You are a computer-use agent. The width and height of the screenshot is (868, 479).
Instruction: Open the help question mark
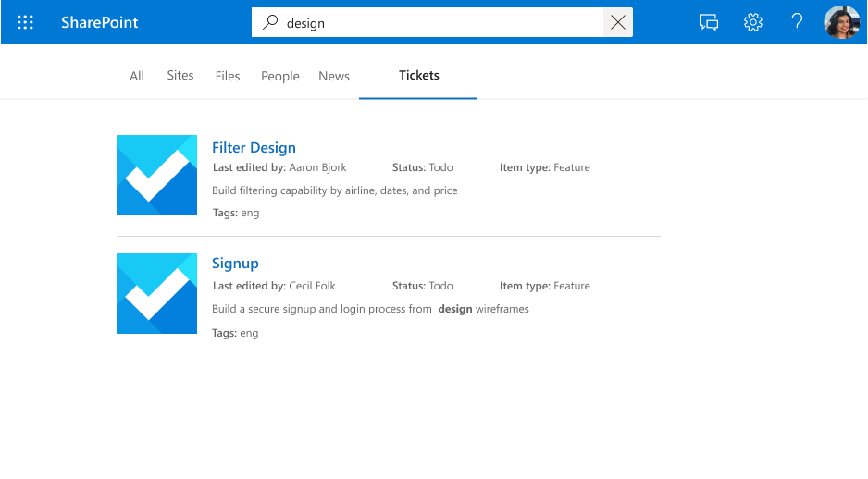click(797, 22)
